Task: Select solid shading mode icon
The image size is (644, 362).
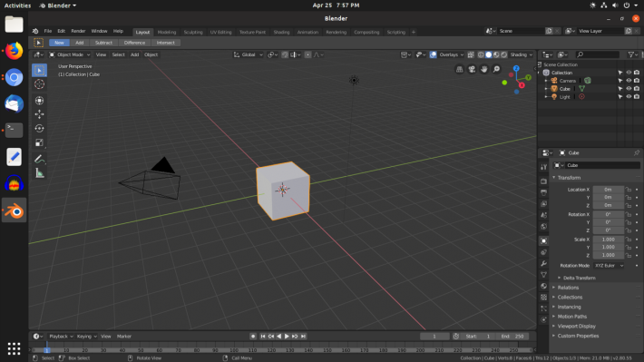Action: pyautogui.click(x=488, y=54)
